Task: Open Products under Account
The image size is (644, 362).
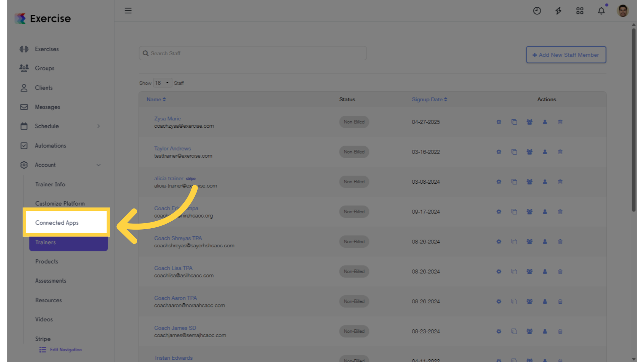Action: [x=47, y=261]
